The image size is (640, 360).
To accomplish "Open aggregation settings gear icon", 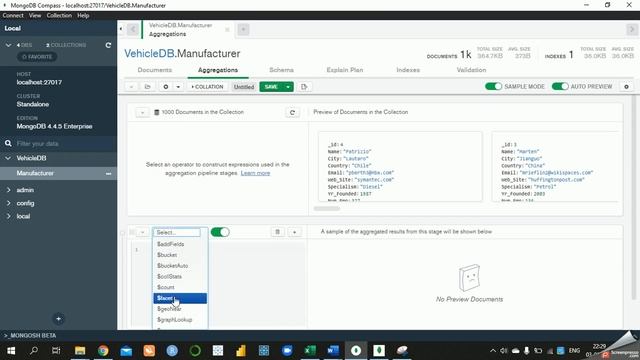I will click(626, 87).
